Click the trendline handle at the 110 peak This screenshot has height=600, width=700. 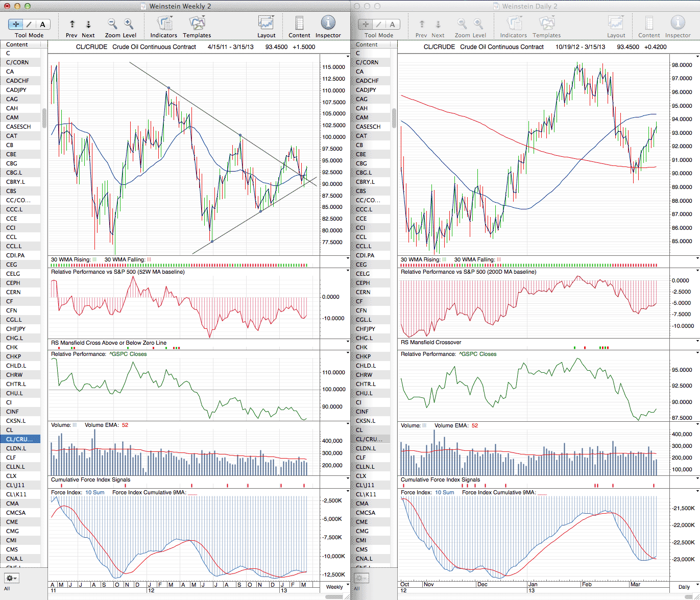[x=168, y=88]
